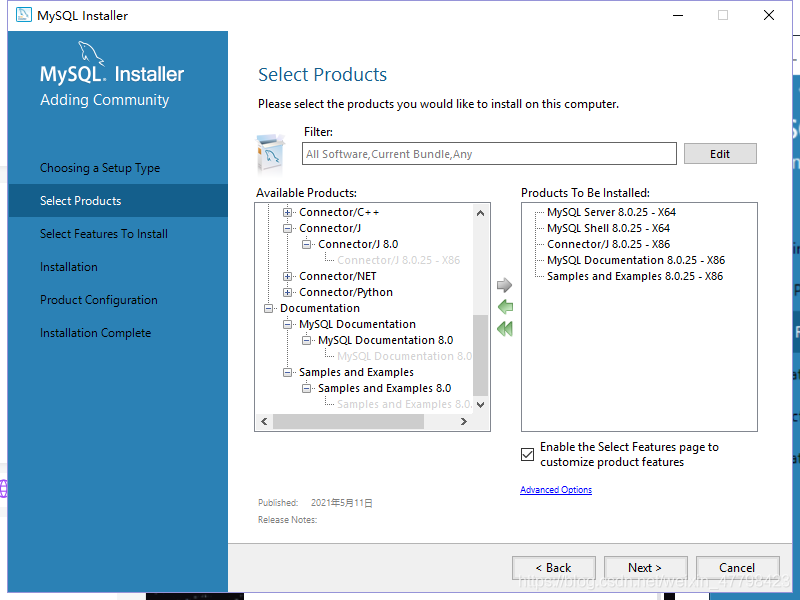This screenshot has height=600, width=800.
Task: Click the scroll up arrow in Available Products
Action: pos(480,213)
